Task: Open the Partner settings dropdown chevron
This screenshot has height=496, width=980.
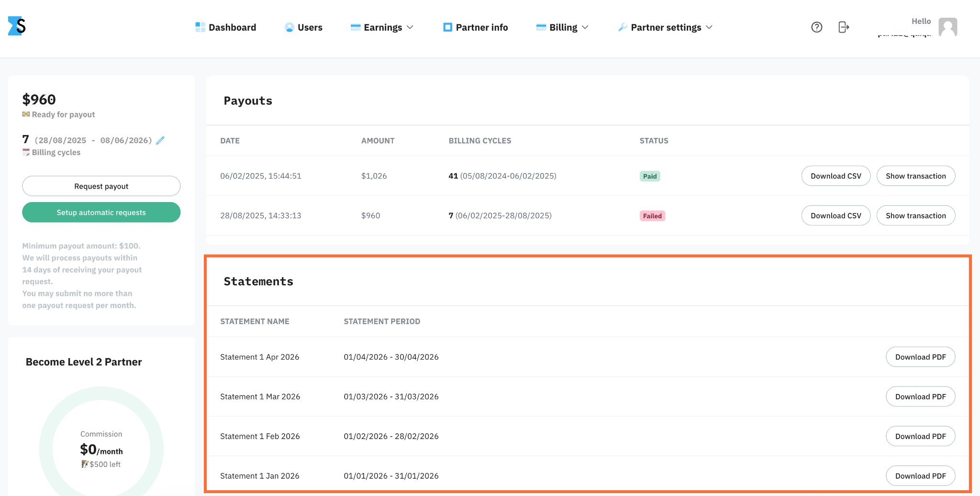Action: point(709,27)
